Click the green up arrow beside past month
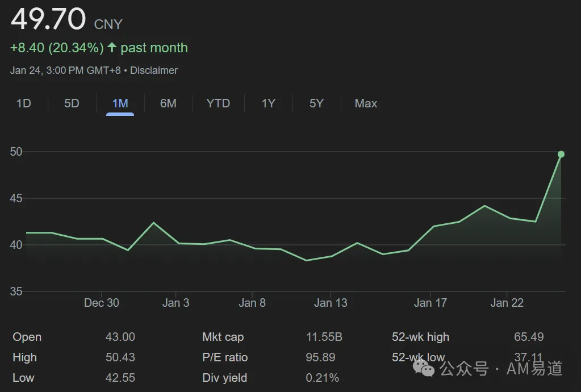This screenshot has width=581, height=392. pyautogui.click(x=111, y=47)
